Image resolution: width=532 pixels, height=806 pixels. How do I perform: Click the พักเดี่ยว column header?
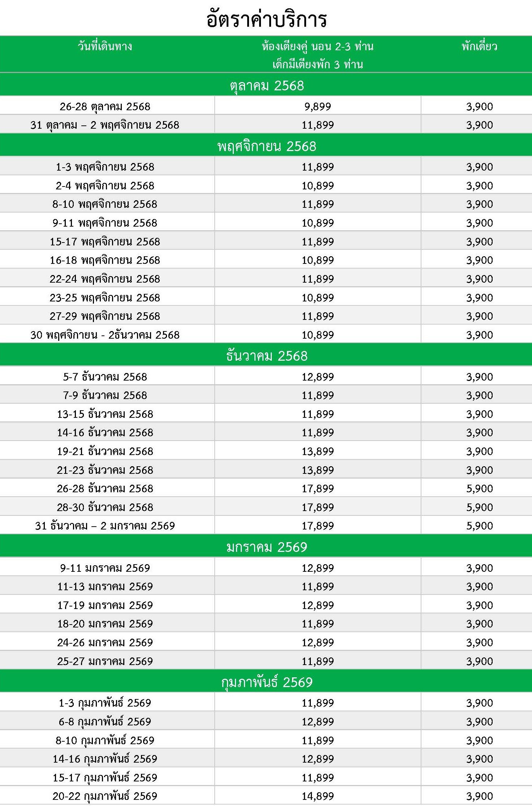pyautogui.click(x=479, y=46)
